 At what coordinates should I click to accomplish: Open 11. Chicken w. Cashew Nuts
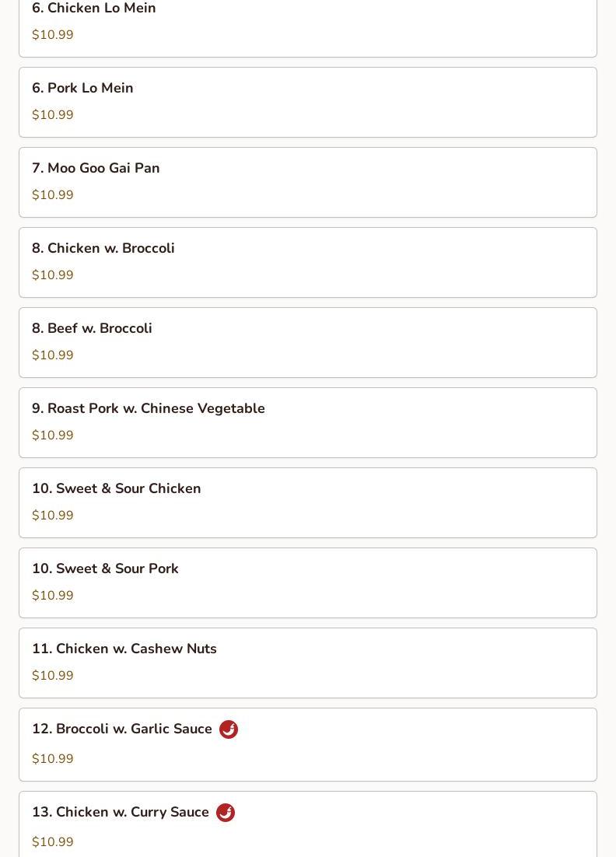(x=308, y=663)
